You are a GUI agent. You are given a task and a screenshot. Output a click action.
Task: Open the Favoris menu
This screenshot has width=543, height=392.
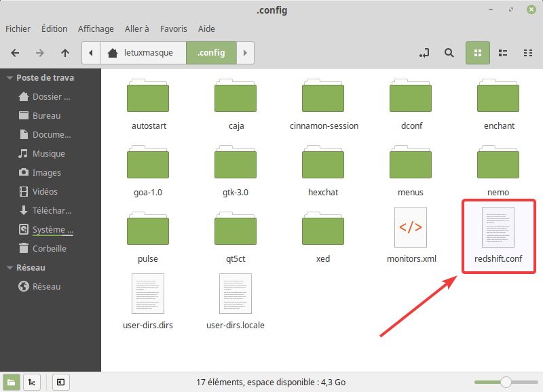pyautogui.click(x=174, y=28)
